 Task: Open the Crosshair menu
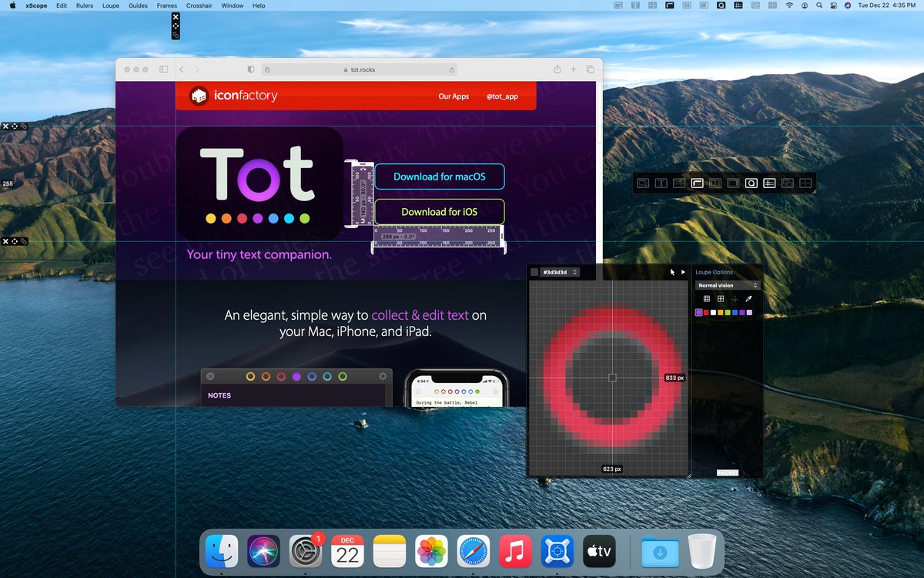(199, 5)
